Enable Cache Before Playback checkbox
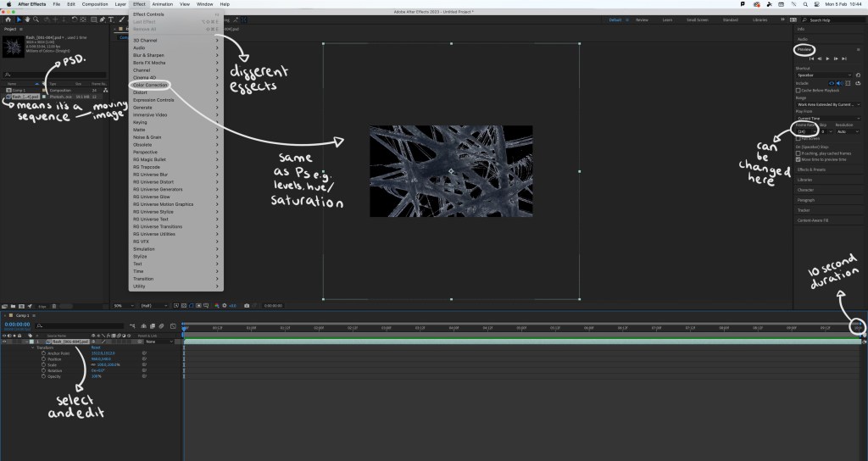868x461 pixels. (x=798, y=90)
